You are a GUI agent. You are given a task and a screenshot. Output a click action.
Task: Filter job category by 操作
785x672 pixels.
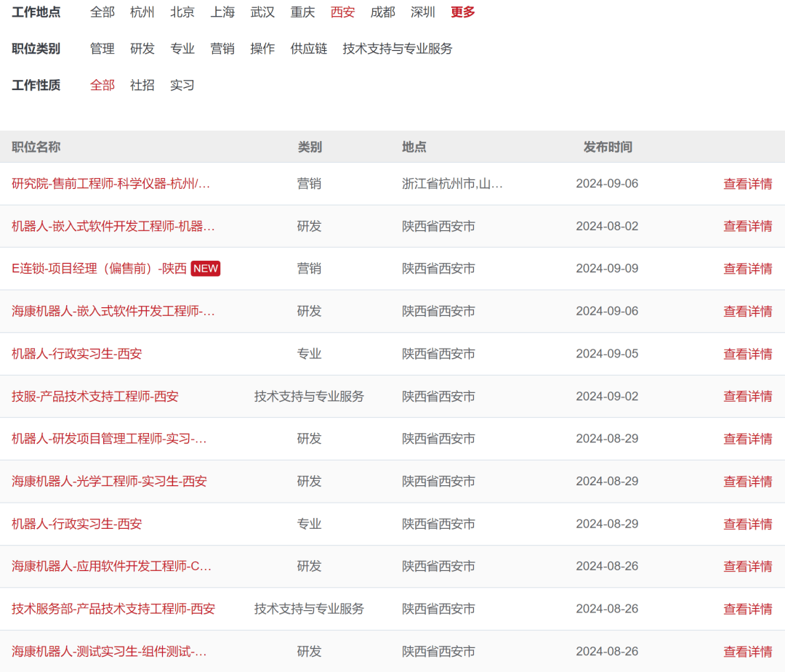pyautogui.click(x=262, y=49)
